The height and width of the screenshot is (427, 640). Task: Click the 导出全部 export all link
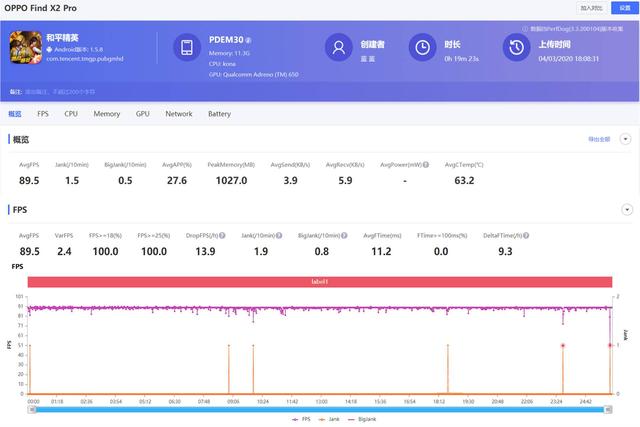click(x=599, y=139)
